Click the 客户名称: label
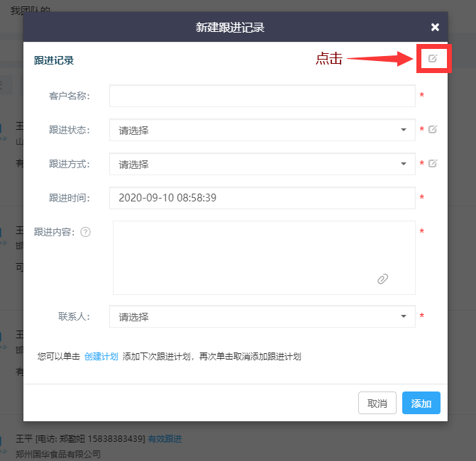 tap(70, 96)
